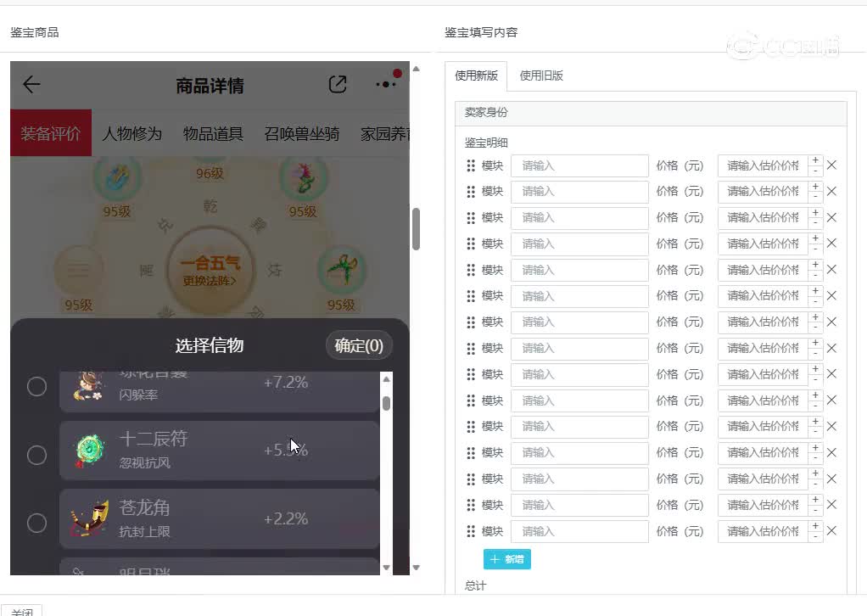Image resolution: width=867 pixels, height=616 pixels.
Task: Open the 物品道具 tab
Action: [x=214, y=133]
